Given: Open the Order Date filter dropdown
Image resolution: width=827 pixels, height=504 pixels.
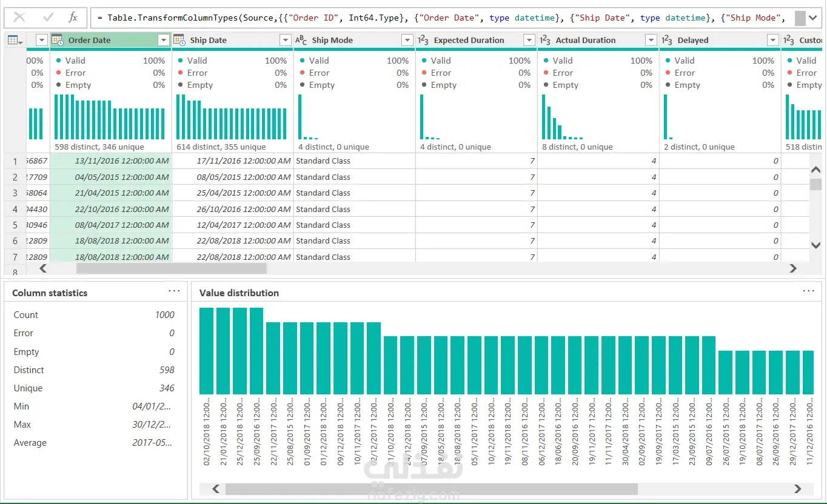Looking at the screenshot, I should point(163,40).
